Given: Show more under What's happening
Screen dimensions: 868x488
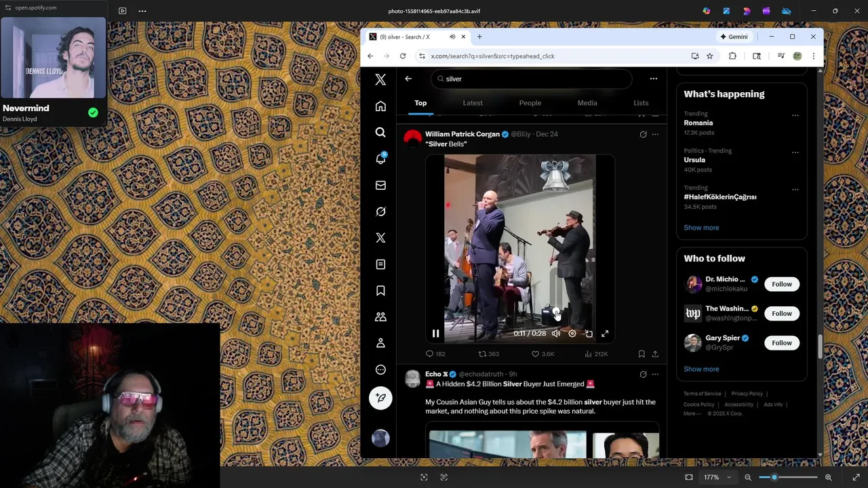Looking at the screenshot, I should [701, 228].
